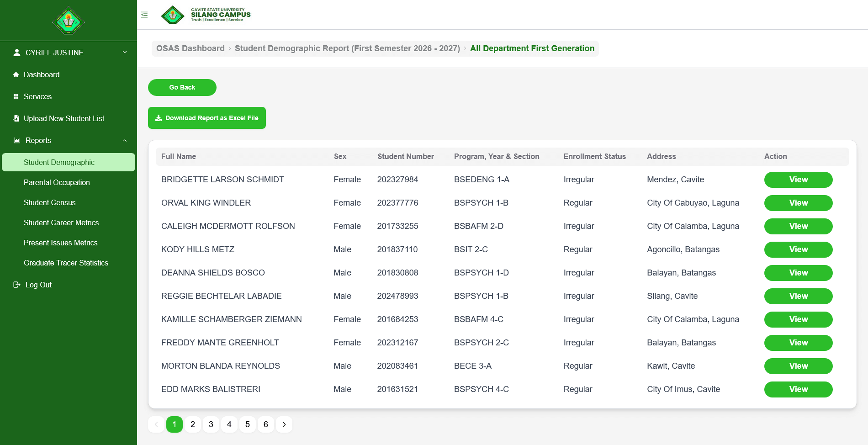Click the Upload New Student List icon
This screenshot has height=445, width=868.
(16, 118)
